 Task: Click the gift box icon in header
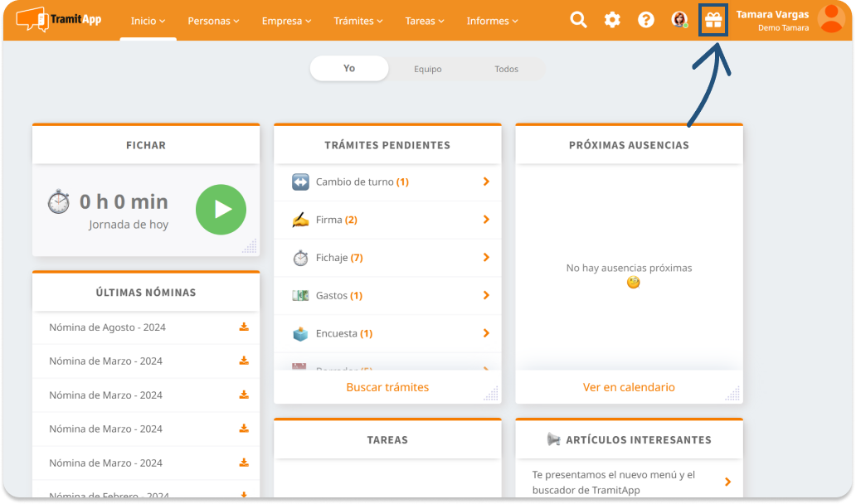click(x=713, y=21)
